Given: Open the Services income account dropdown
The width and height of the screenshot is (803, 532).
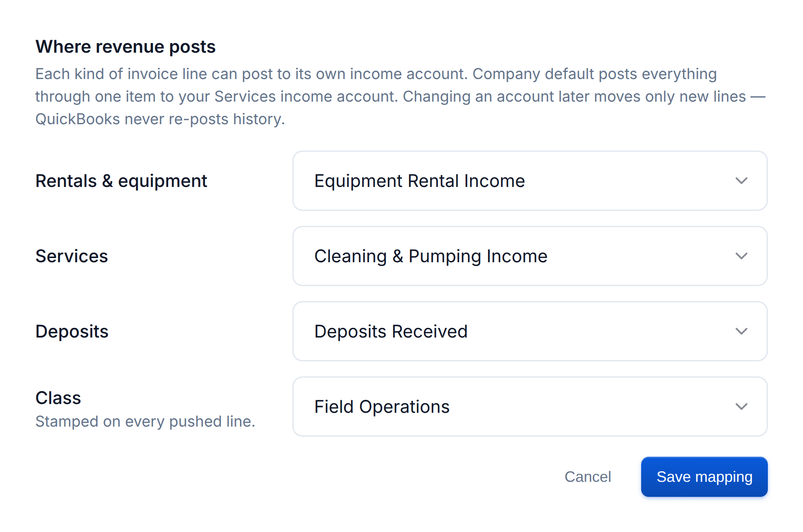Looking at the screenshot, I should [x=530, y=256].
